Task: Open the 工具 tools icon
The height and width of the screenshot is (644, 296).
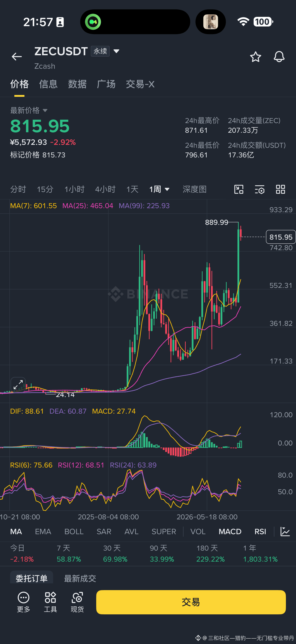Action: (x=50, y=602)
